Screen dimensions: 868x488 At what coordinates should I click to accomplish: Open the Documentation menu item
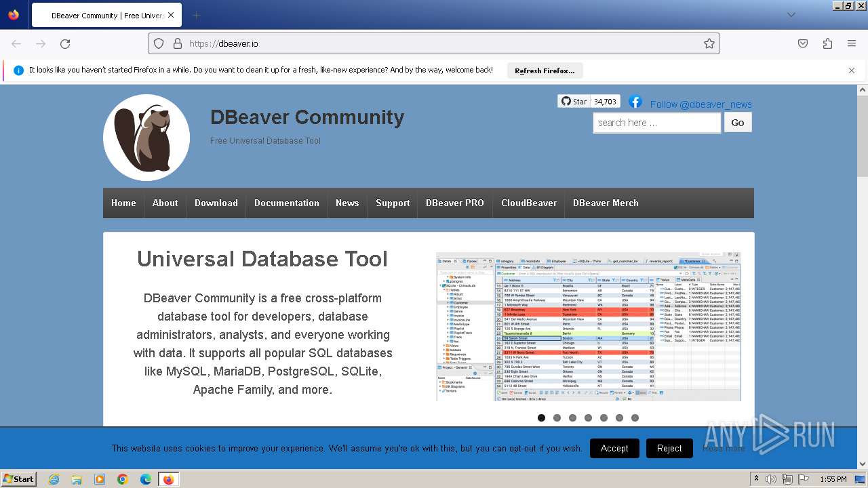[287, 203]
